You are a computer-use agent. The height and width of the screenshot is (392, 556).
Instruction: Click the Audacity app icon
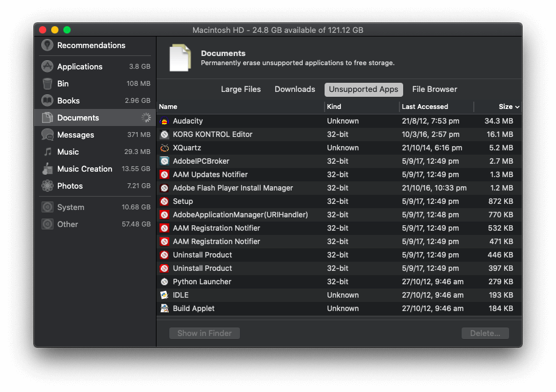164,121
